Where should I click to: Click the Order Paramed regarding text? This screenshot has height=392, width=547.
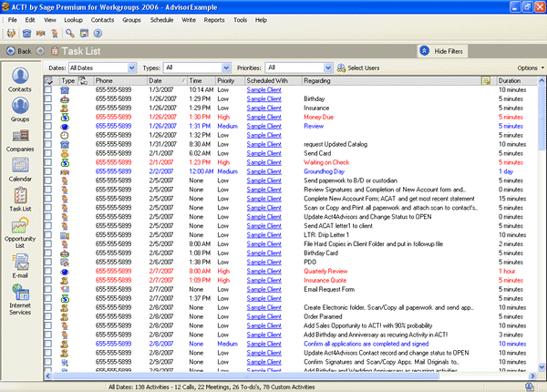pyautogui.click(x=323, y=316)
